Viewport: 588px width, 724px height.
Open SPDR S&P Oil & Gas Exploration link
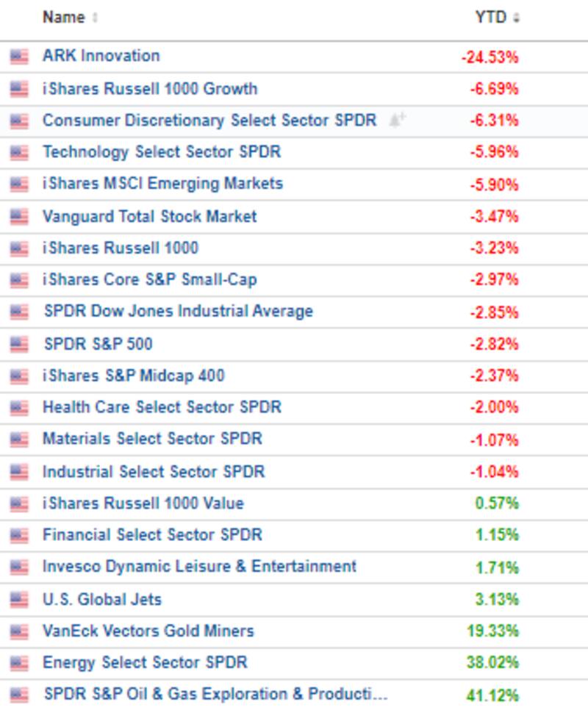[x=215, y=695]
